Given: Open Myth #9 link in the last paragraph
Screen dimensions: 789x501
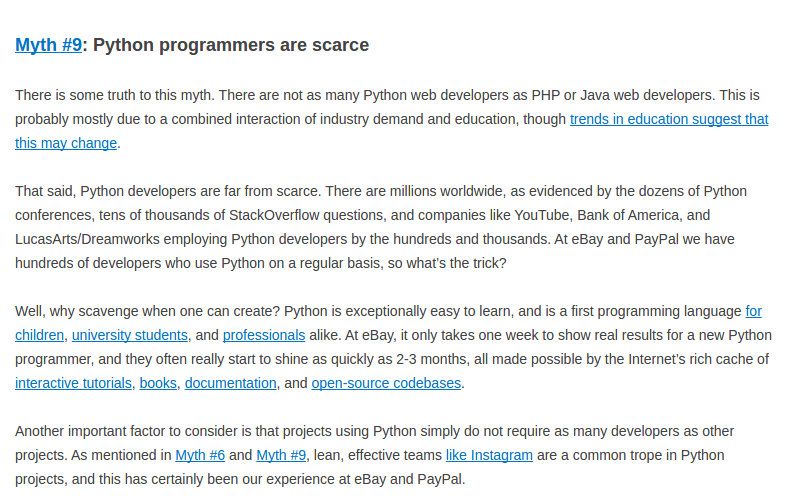Looking at the screenshot, I should coord(281,455).
